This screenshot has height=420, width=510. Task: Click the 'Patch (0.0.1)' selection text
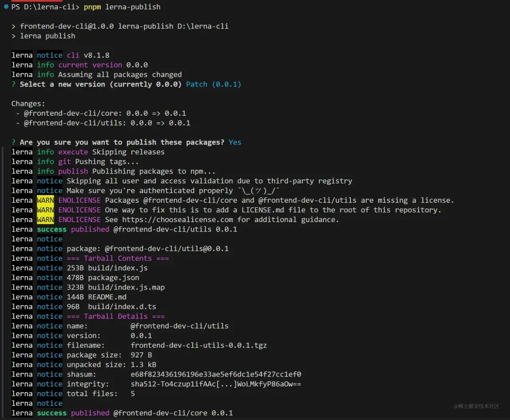(x=213, y=84)
